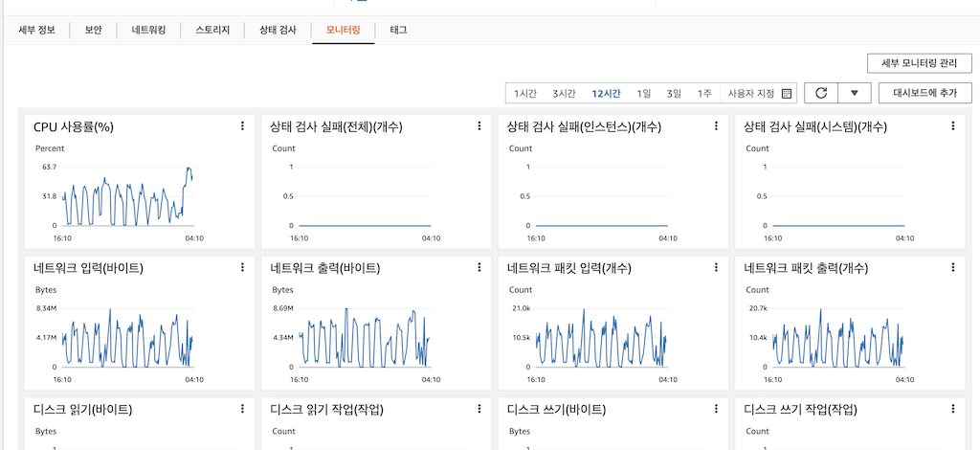Switch to the 보안 tab
This screenshot has height=450, width=980.
[x=93, y=30]
